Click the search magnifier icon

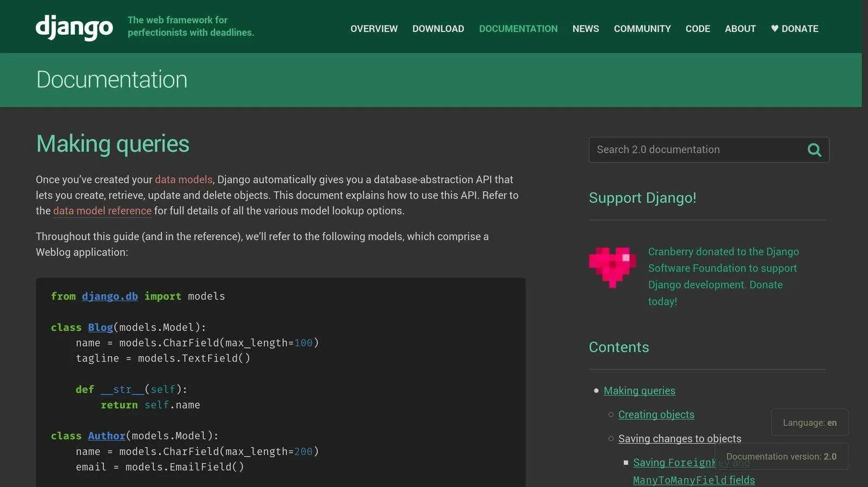[814, 150]
